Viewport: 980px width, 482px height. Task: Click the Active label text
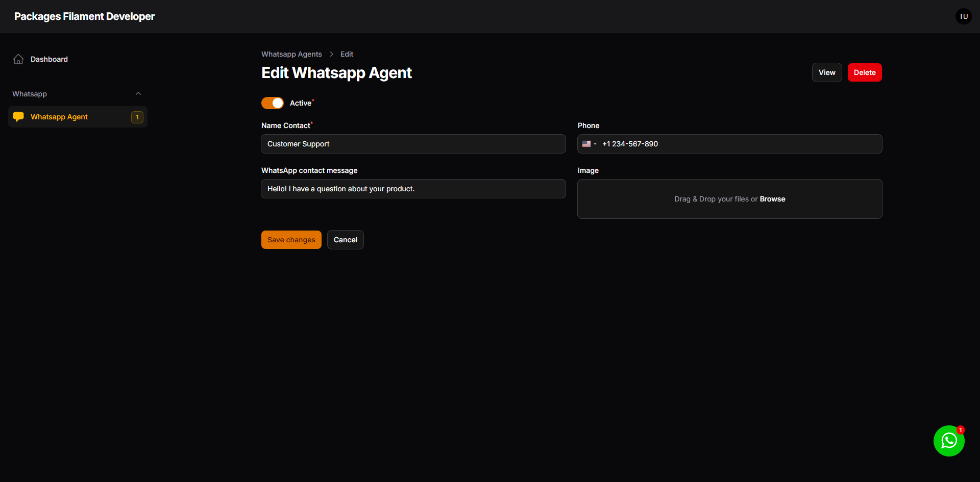pyautogui.click(x=301, y=103)
